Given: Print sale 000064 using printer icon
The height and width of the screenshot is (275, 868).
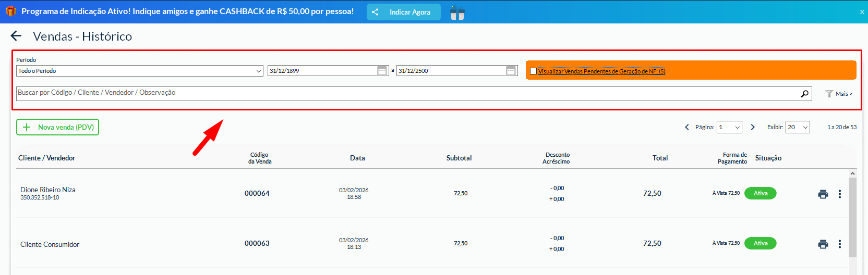Looking at the screenshot, I should [x=823, y=194].
